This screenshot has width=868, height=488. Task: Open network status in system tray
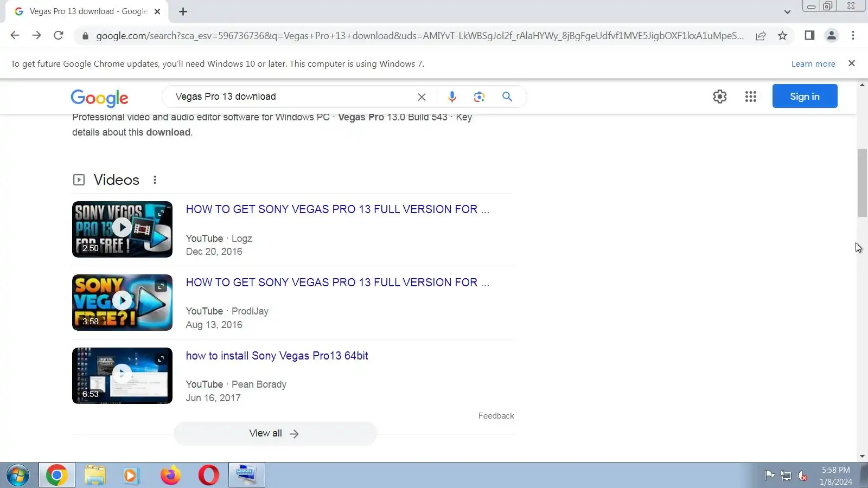pyautogui.click(x=786, y=476)
